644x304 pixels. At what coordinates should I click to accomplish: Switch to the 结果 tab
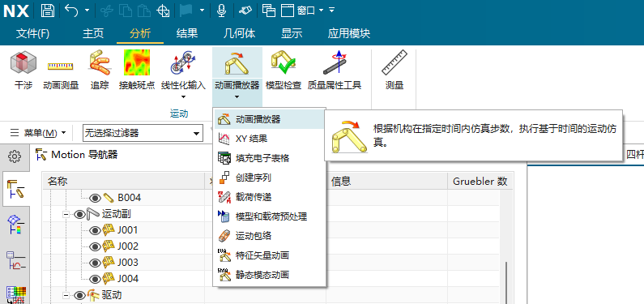tap(187, 34)
